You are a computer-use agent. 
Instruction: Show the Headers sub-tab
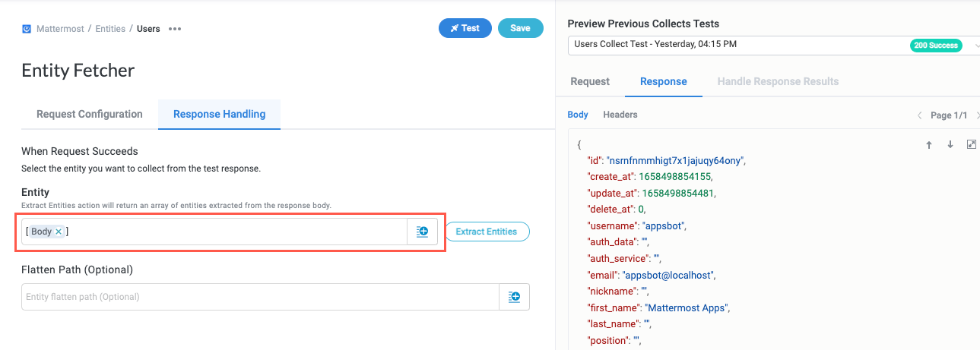click(x=620, y=115)
